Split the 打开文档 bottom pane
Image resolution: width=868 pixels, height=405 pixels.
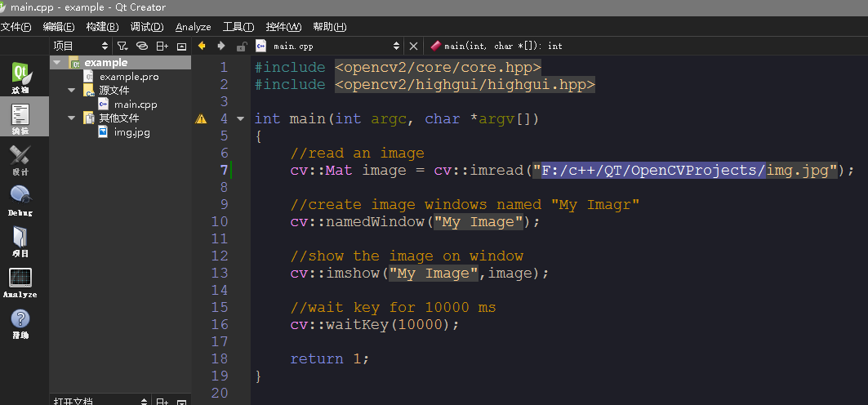(x=162, y=403)
